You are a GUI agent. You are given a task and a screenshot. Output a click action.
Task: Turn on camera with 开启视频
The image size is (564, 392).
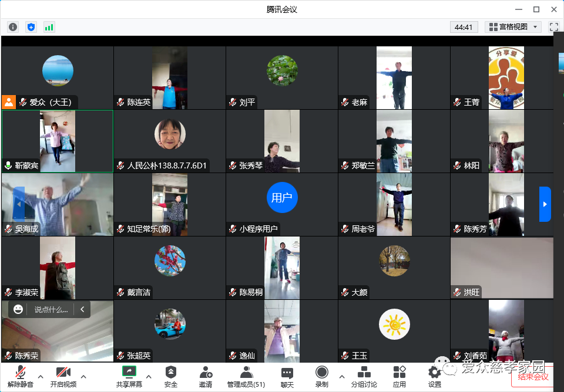[x=63, y=376]
